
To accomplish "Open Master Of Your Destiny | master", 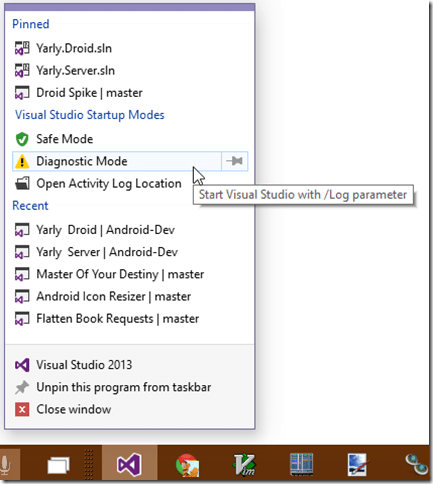I will click(x=130, y=274).
